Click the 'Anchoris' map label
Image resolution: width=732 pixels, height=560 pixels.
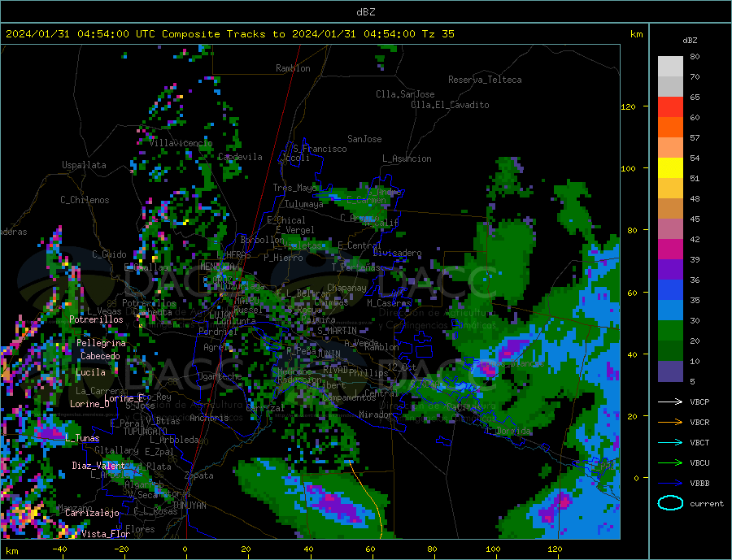[x=210, y=418]
